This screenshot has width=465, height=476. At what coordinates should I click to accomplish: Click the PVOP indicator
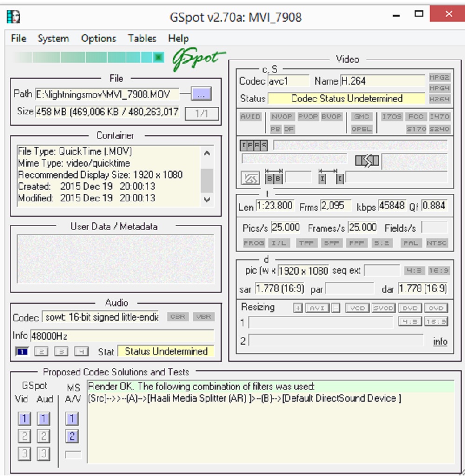307,117
